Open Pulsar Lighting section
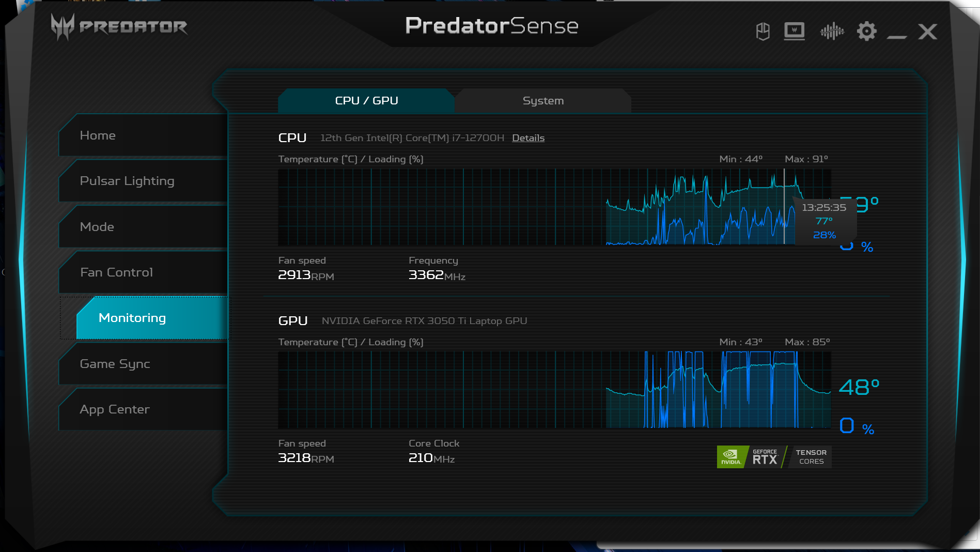Screen dimensions: 980x552 tap(143, 181)
